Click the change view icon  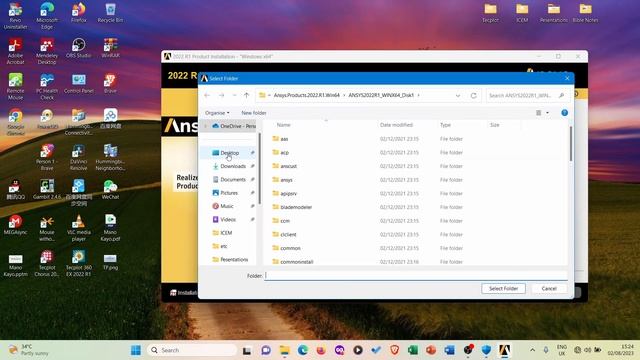pyautogui.click(x=538, y=113)
